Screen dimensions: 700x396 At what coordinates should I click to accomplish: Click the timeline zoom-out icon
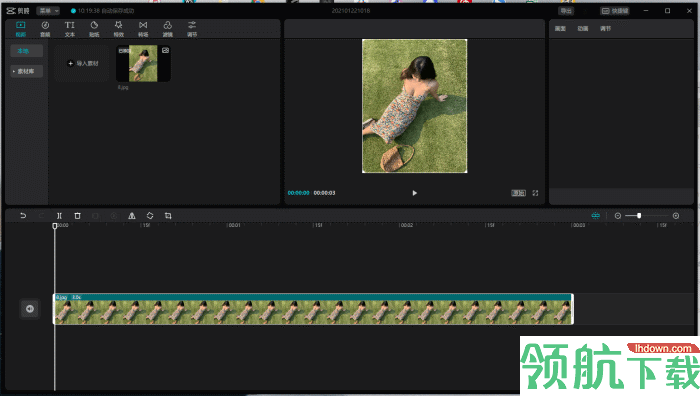(617, 216)
